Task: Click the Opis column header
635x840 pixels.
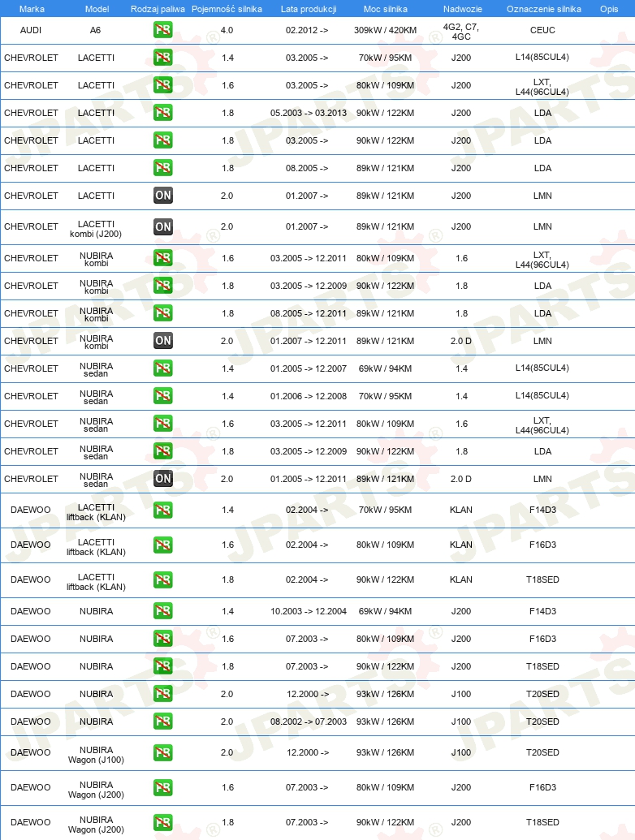Action: click(x=609, y=9)
